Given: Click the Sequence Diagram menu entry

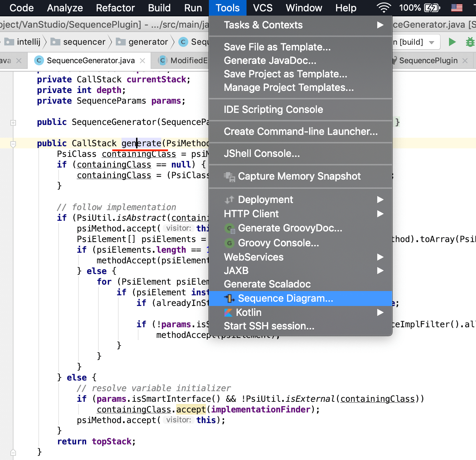Looking at the screenshot, I should click(x=301, y=299).
